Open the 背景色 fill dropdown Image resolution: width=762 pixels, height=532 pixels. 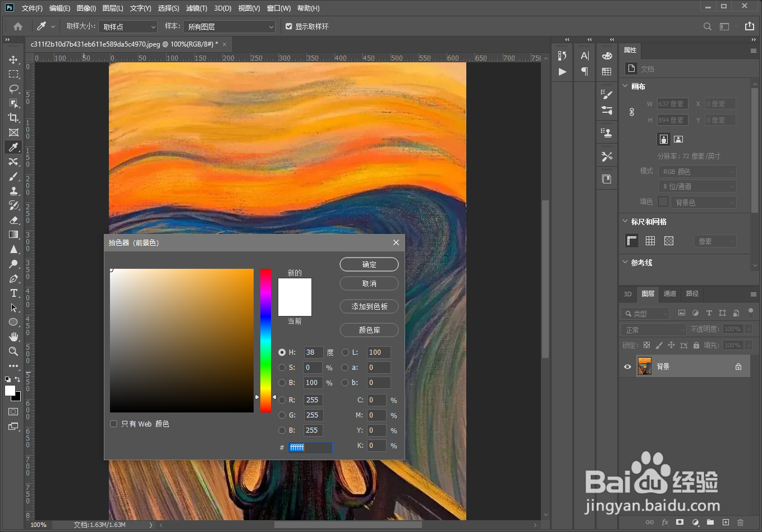[704, 203]
